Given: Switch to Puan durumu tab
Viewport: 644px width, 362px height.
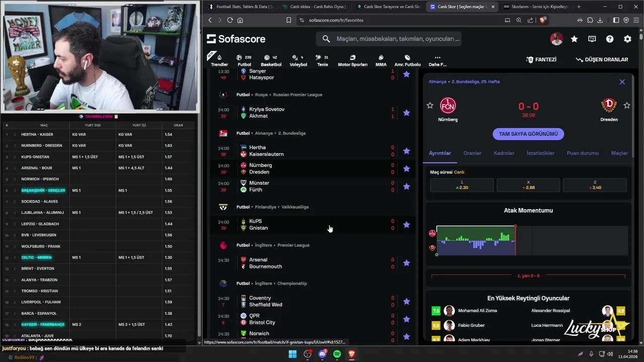Looking at the screenshot, I should click(x=583, y=153).
